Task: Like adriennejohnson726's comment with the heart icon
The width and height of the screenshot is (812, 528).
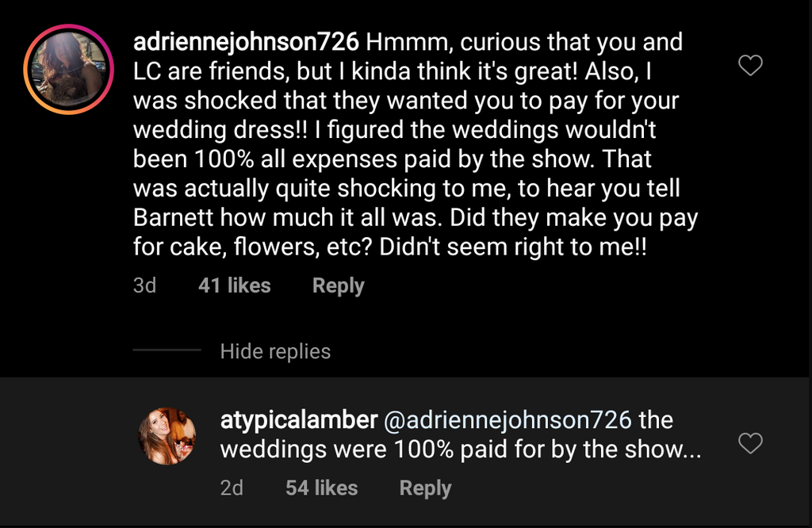Action: (x=750, y=66)
